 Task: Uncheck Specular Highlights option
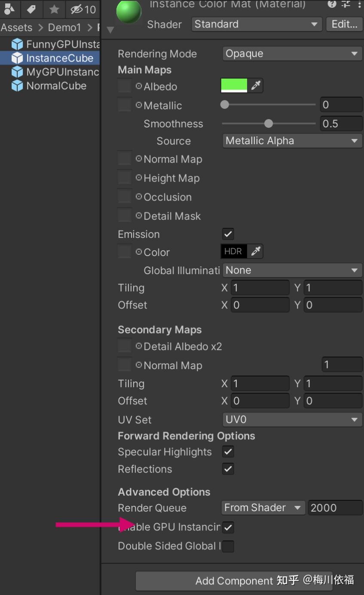click(x=228, y=452)
